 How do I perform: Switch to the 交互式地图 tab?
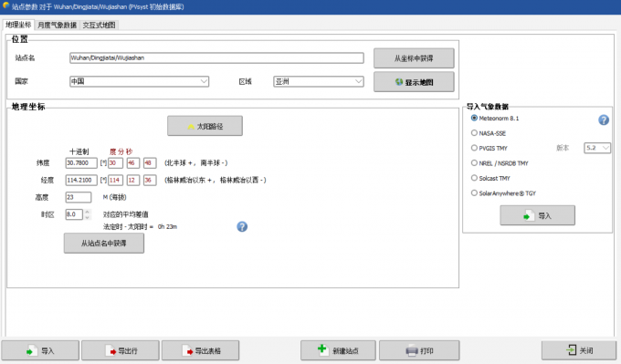pyautogui.click(x=99, y=25)
